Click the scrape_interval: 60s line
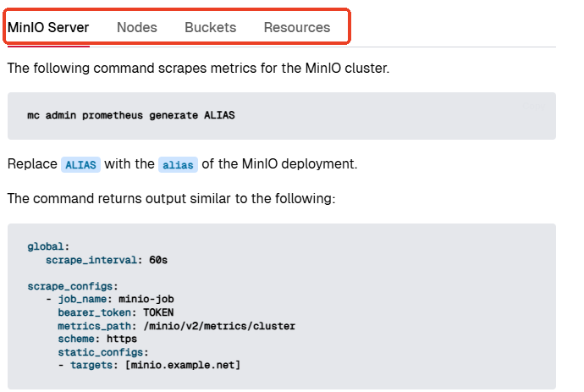 coord(107,260)
